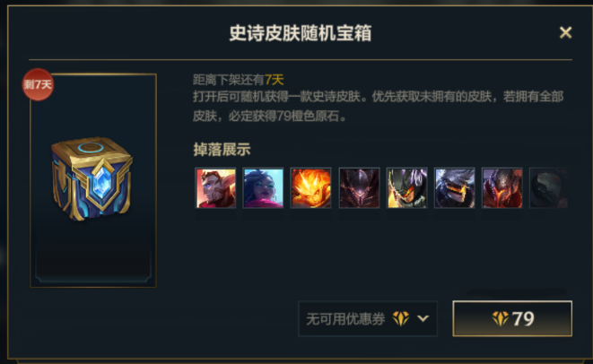
Task: Close the 史诗皮肤随机宝箱 dialog
Action: coord(565,32)
